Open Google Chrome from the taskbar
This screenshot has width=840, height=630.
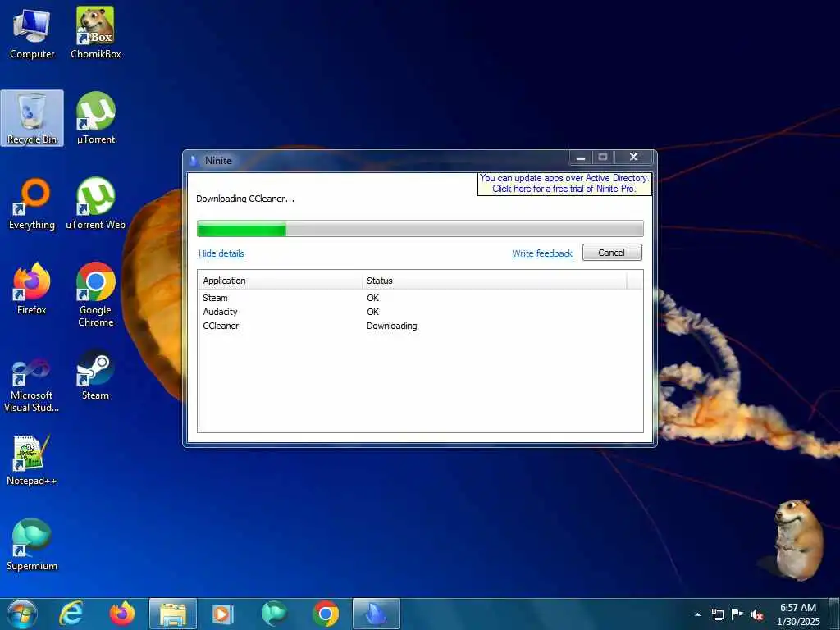(325, 614)
